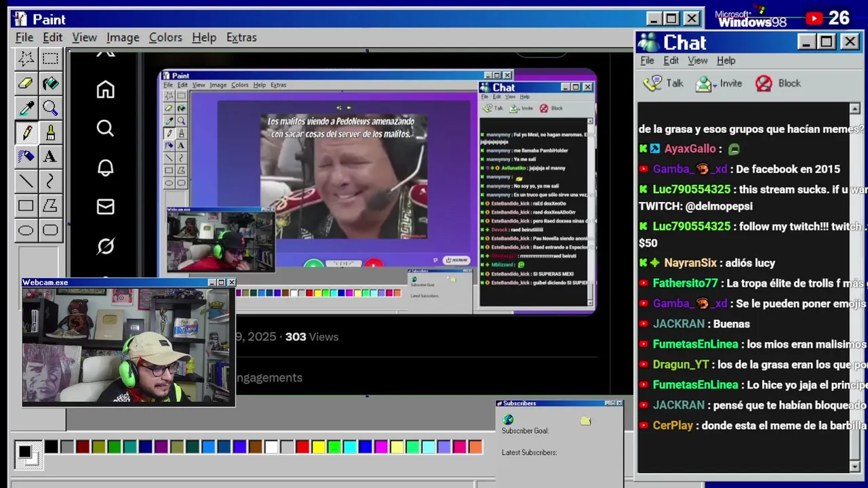Viewport: 868px width, 488px height.
Task: Click the Notifications bell icon in canvas sidebar
Action: coord(105,167)
